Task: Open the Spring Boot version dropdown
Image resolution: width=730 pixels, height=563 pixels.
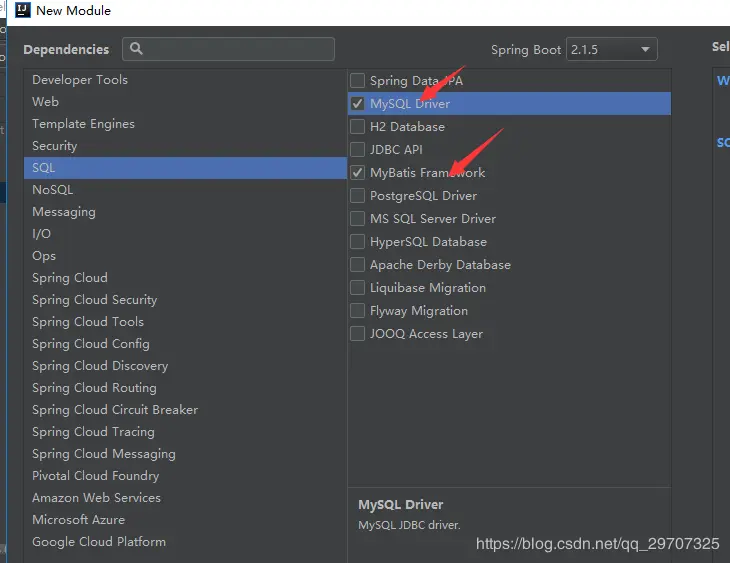Action: pyautogui.click(x=611, y=49)
